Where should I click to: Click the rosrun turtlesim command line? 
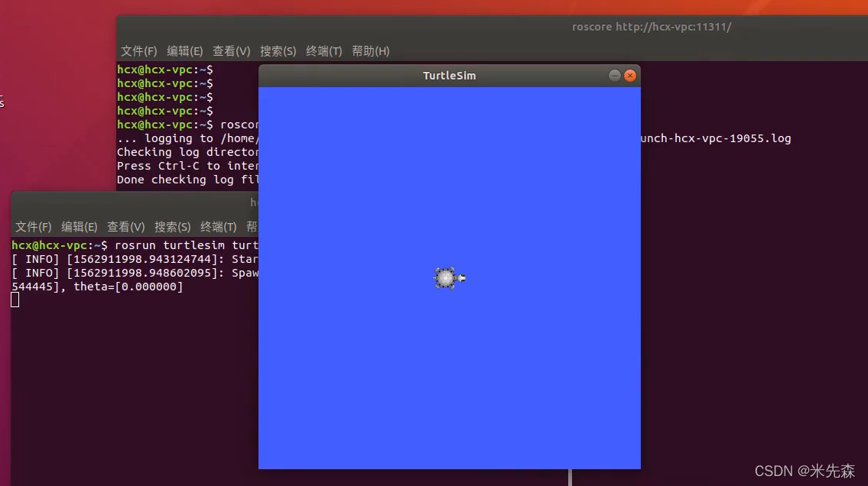coord(135,245)
